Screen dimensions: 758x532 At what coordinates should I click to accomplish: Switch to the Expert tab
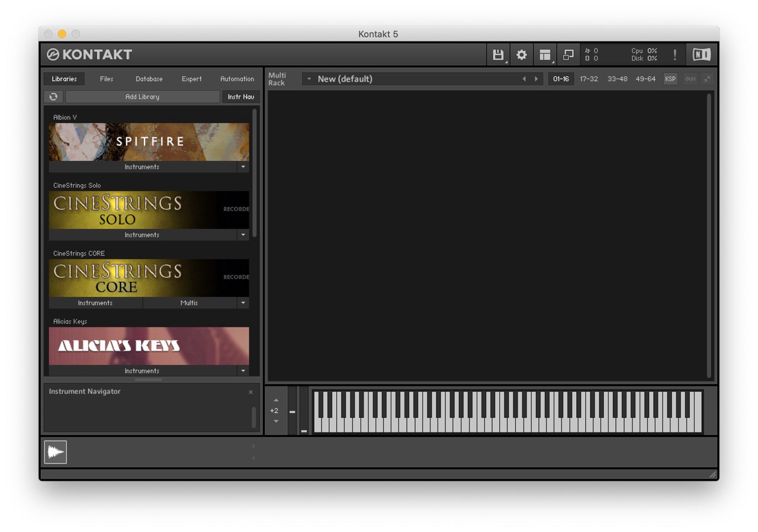tap(192, 79)
